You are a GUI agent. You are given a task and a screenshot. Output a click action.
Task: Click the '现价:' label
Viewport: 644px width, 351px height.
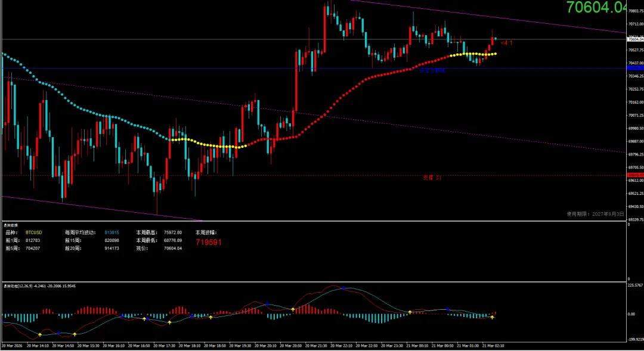[142, 249]
